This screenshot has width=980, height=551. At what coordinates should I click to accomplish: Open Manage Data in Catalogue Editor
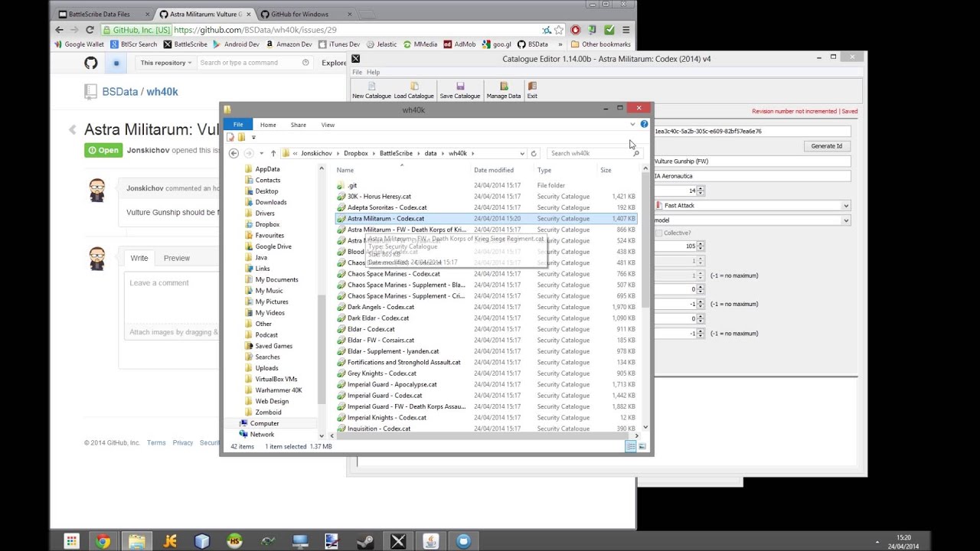pos(504,90)
